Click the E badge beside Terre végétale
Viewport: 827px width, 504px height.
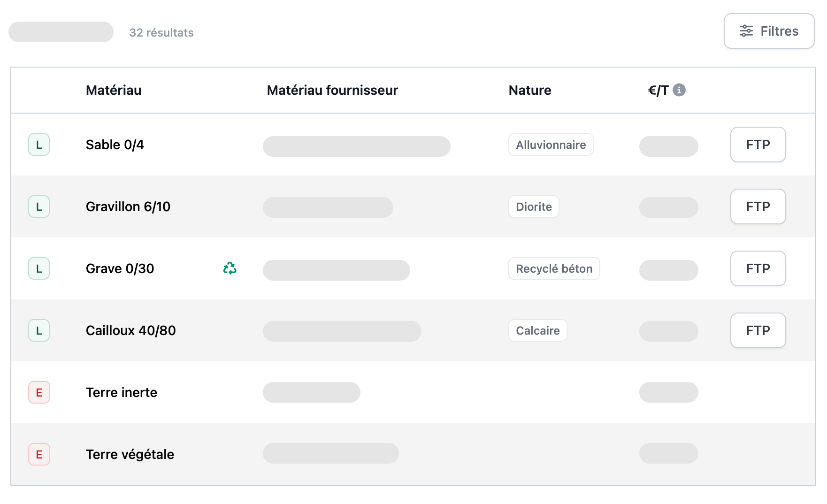click(39, 454)
